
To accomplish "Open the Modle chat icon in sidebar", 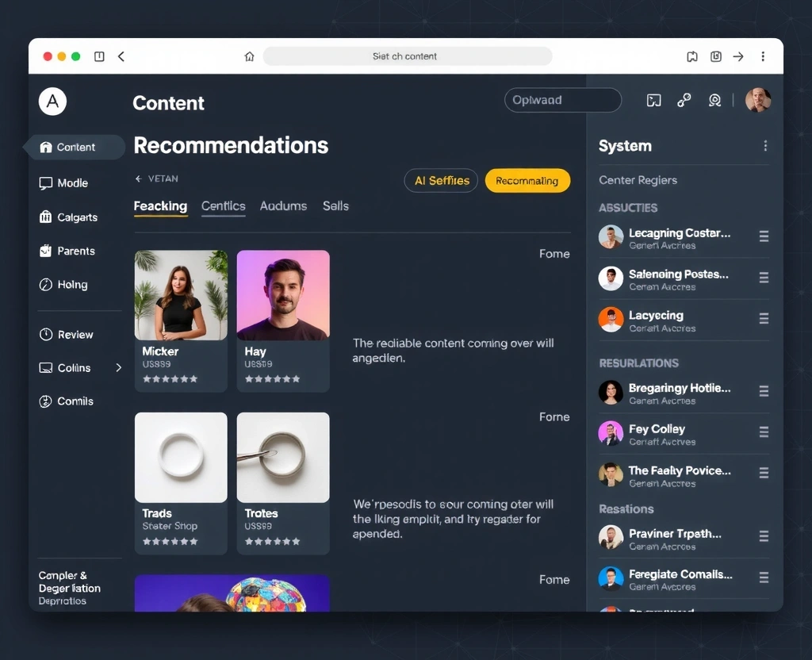I will click(x=49, y=183).
